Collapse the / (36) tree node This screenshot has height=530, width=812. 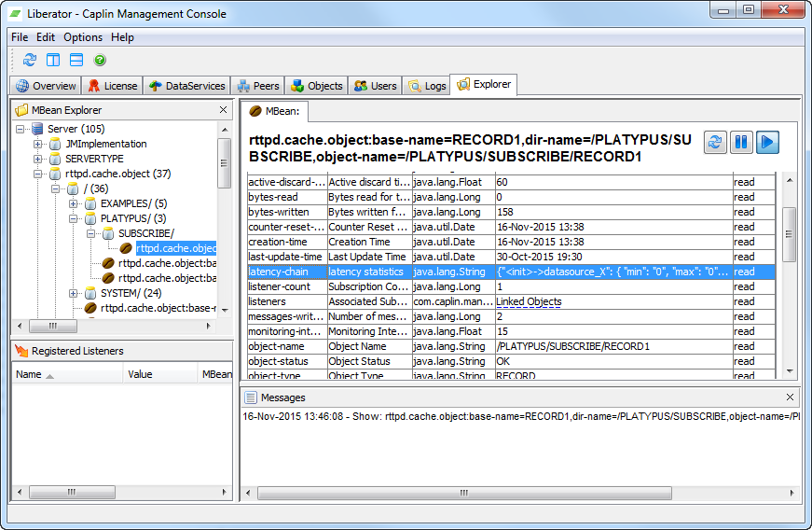(x=55, y=188)
